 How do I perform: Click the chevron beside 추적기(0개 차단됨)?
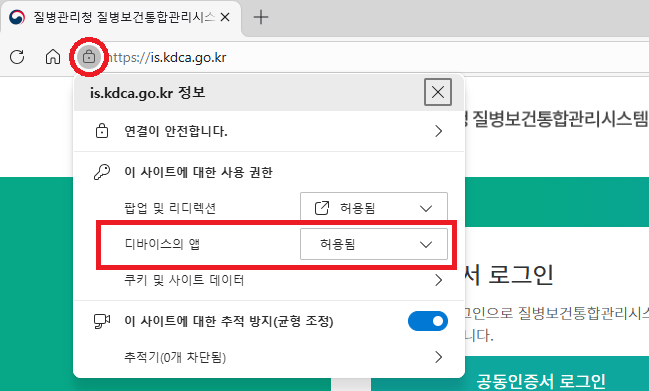coord(438,357)
